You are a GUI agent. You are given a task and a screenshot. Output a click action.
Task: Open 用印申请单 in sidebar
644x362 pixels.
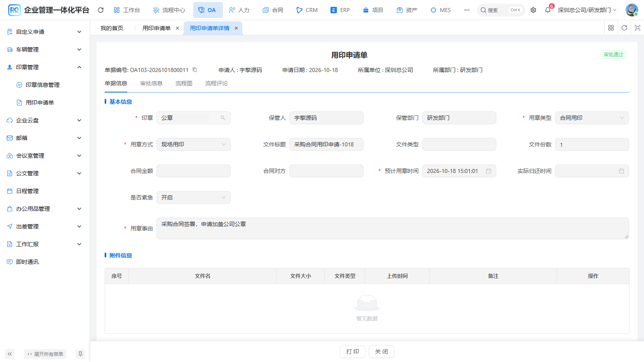(40, 103)
